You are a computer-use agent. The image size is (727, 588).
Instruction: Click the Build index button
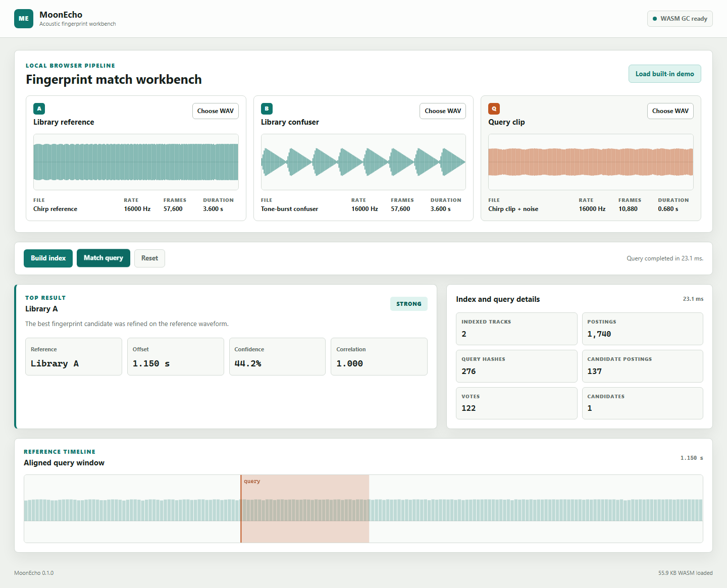(x=48, y=258)
